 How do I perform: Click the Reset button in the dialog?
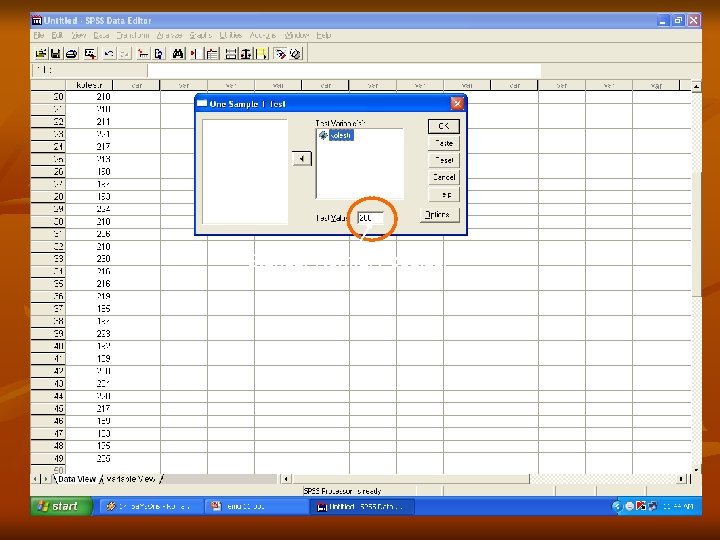444,160
